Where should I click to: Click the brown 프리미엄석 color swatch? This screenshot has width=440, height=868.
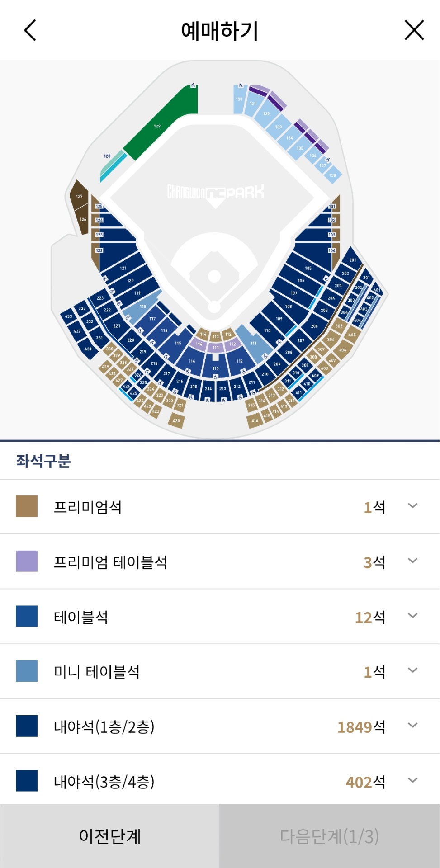[27, 506]
